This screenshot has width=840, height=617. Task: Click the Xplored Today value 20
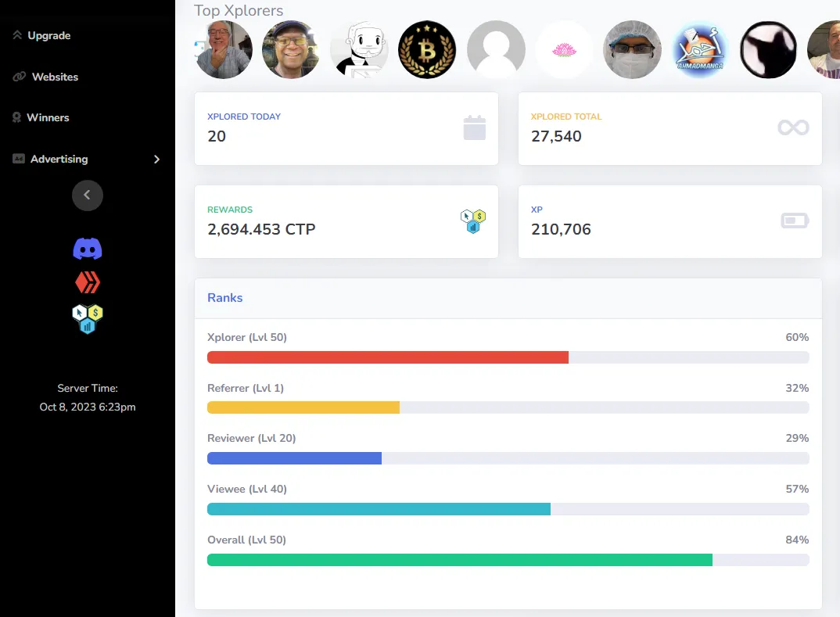click(217, 136)
